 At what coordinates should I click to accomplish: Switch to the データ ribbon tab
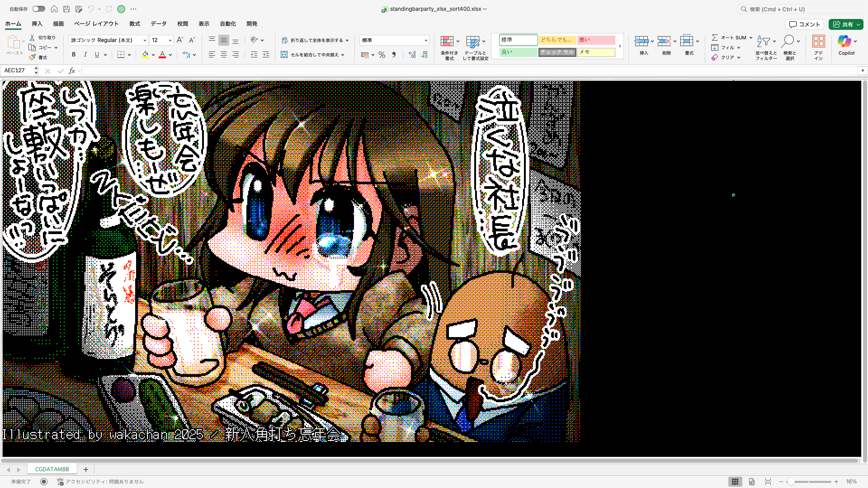159,23
